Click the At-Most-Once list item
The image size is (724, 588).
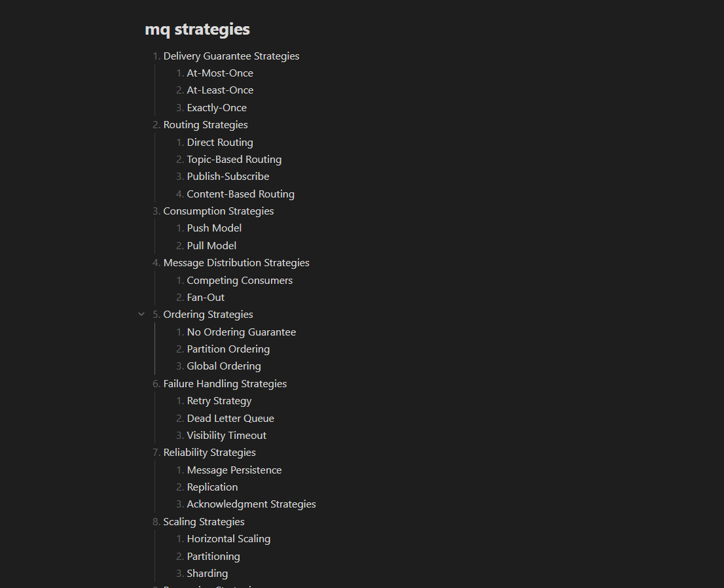220,73
